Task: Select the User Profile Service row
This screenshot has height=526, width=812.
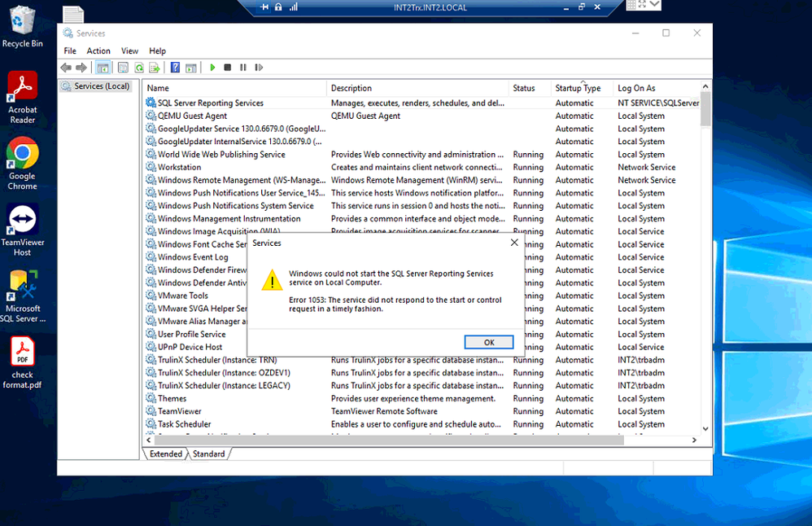Action: tap(191, 335)
